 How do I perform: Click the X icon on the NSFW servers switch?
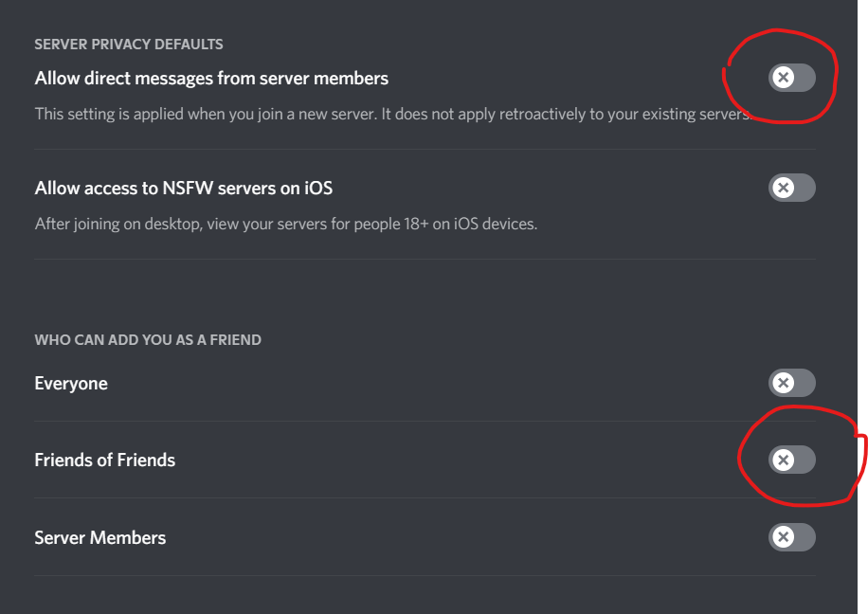pos(784,188)
